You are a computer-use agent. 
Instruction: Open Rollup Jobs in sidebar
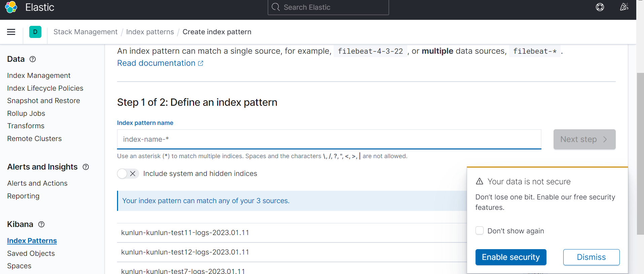click(26, 113)
